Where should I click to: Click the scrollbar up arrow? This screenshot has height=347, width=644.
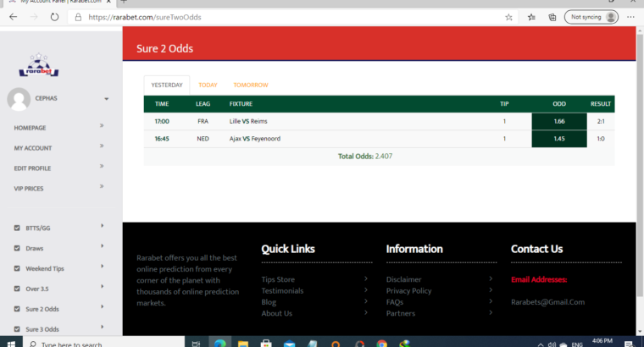640,30
